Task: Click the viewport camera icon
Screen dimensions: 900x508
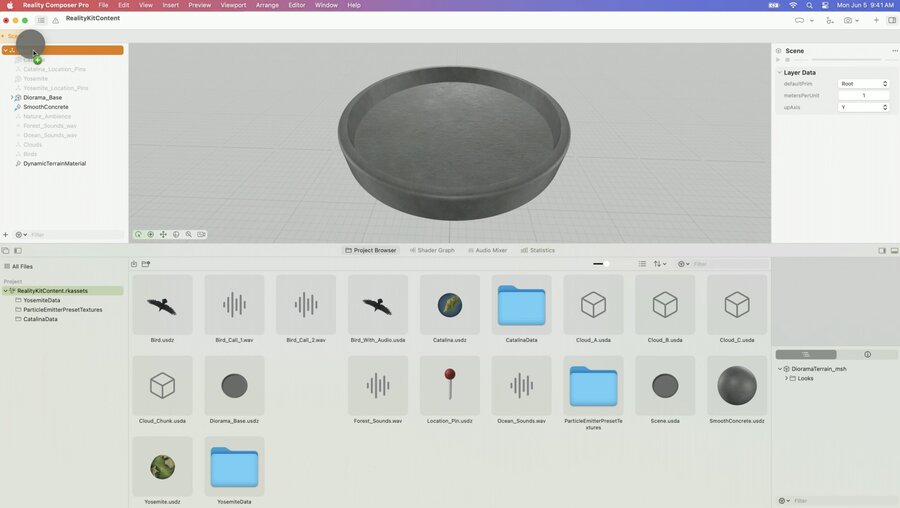Action: point(201,234)
